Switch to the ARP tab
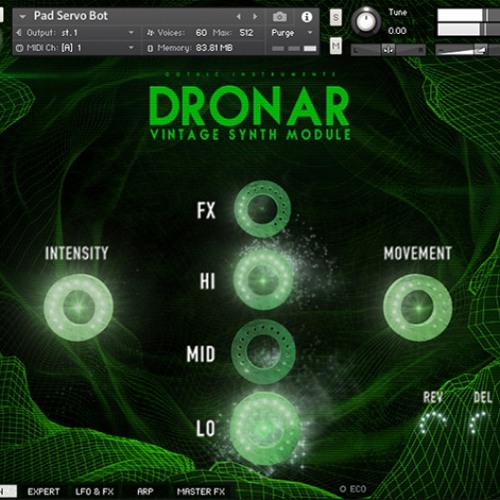500x500 pixels. point(145,492)
